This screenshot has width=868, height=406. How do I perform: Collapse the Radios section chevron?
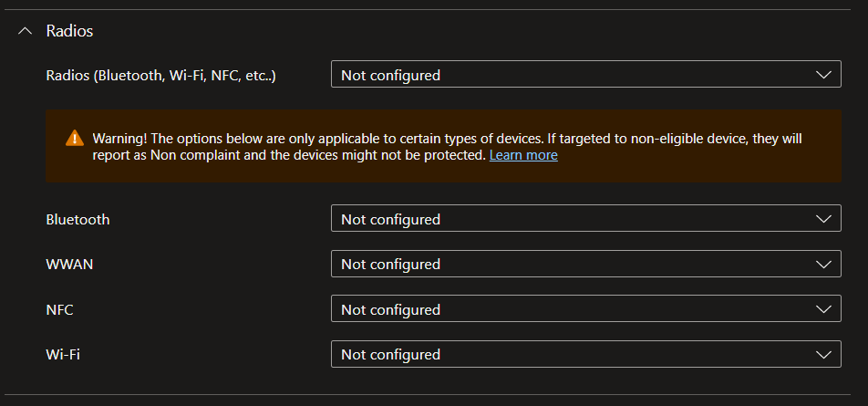(x=25, y=31)
